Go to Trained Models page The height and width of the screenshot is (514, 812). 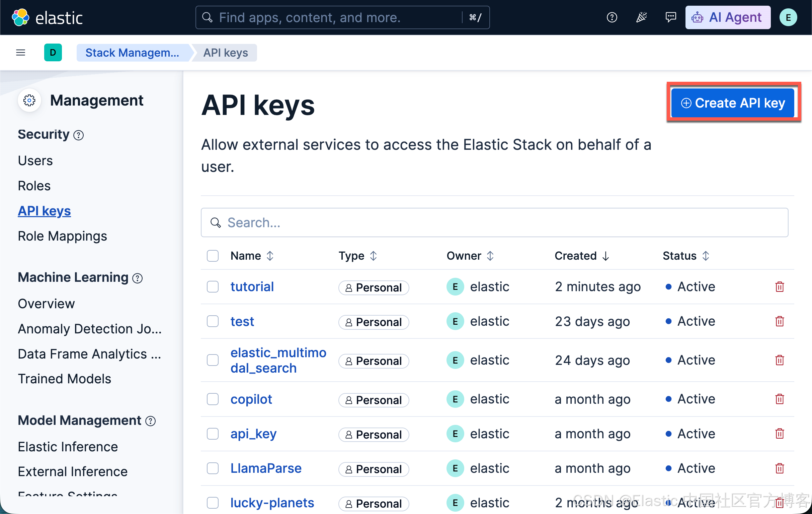[x=64, y=379]
